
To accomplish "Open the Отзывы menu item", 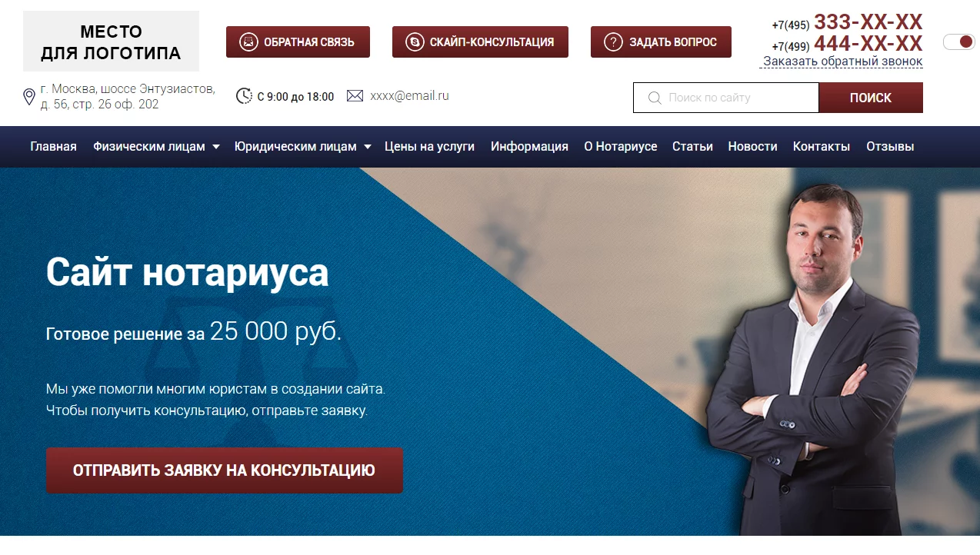I will pos(890,146).
